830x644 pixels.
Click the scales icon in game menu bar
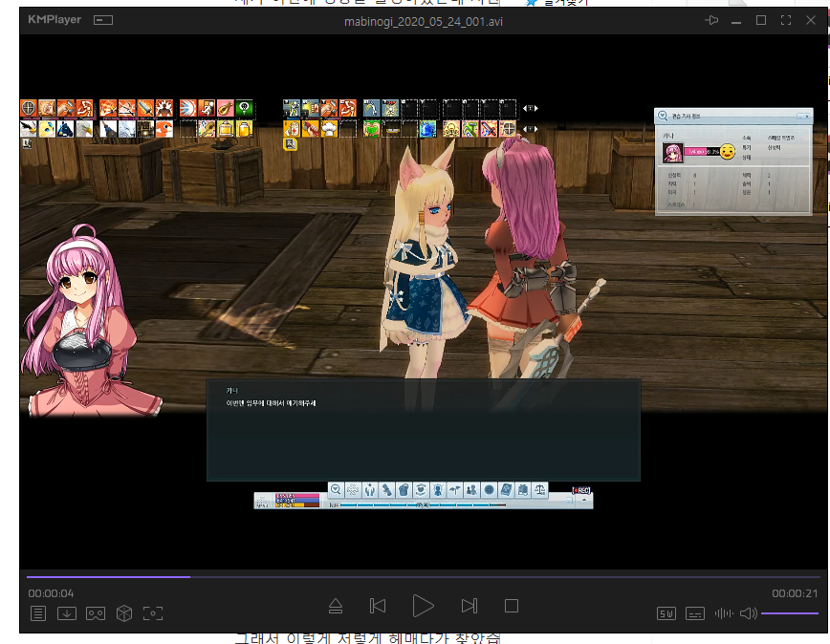pos(539,489)
